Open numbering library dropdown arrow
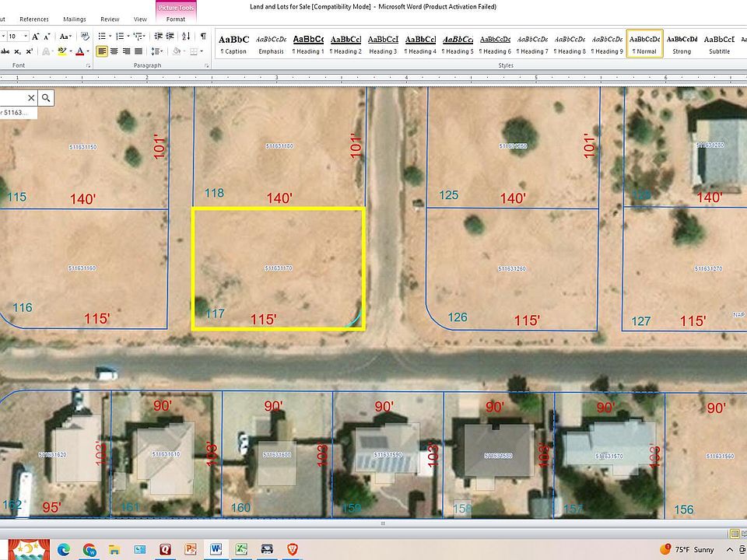The height and width of the screenshot is (560, 747). 128,37
